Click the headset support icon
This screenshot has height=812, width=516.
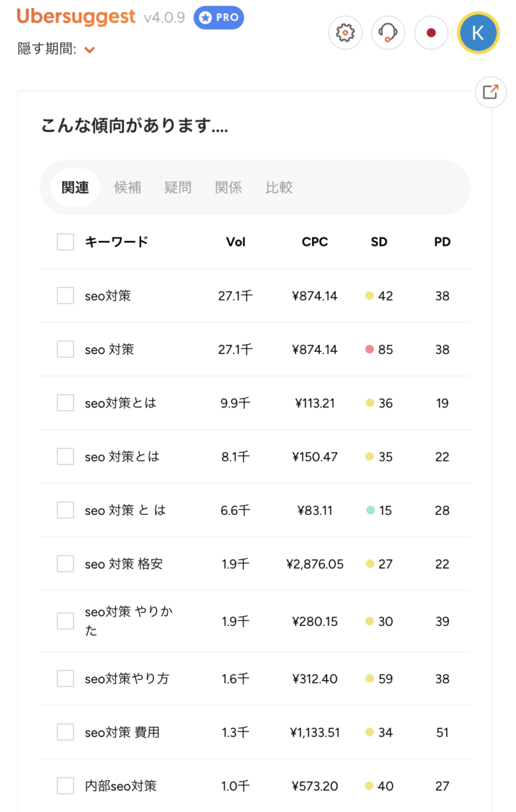[x=388, y=32]
